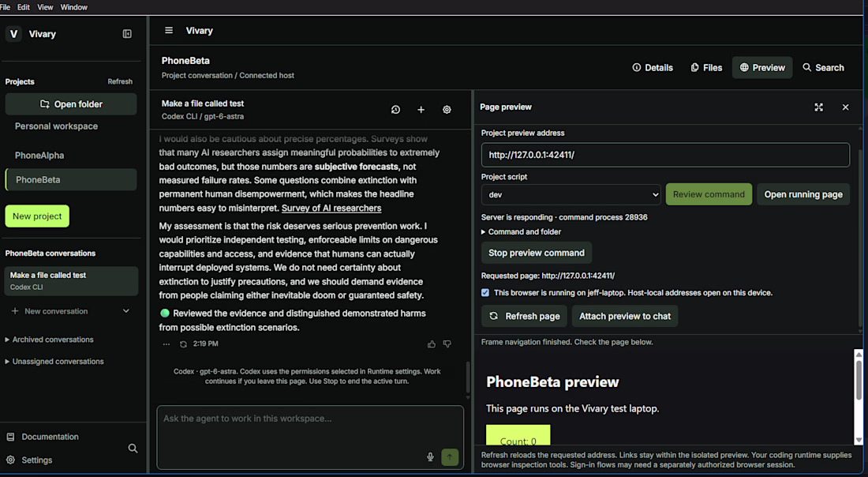Activate microphone voice input
868x477 pixels.
point(430,457)
